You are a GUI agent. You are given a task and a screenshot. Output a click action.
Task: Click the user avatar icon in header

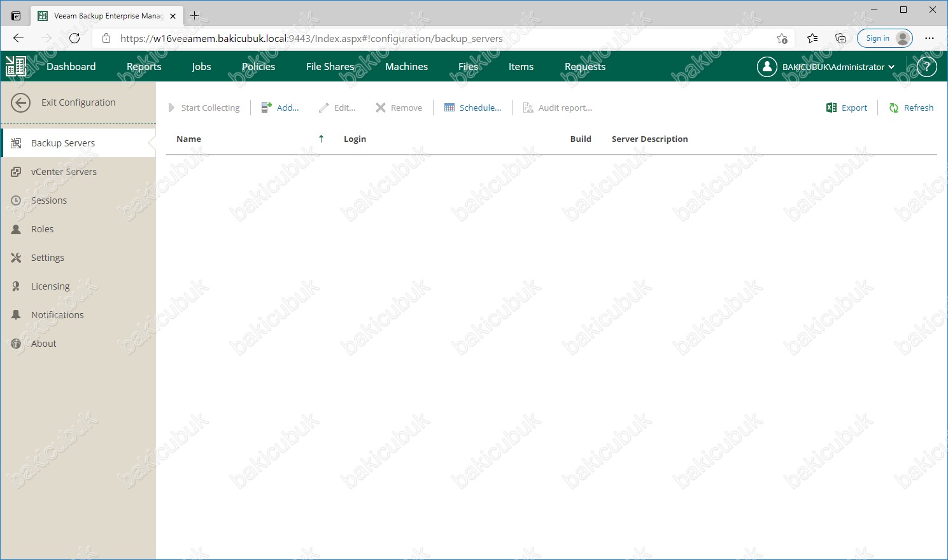pos(767,66)
